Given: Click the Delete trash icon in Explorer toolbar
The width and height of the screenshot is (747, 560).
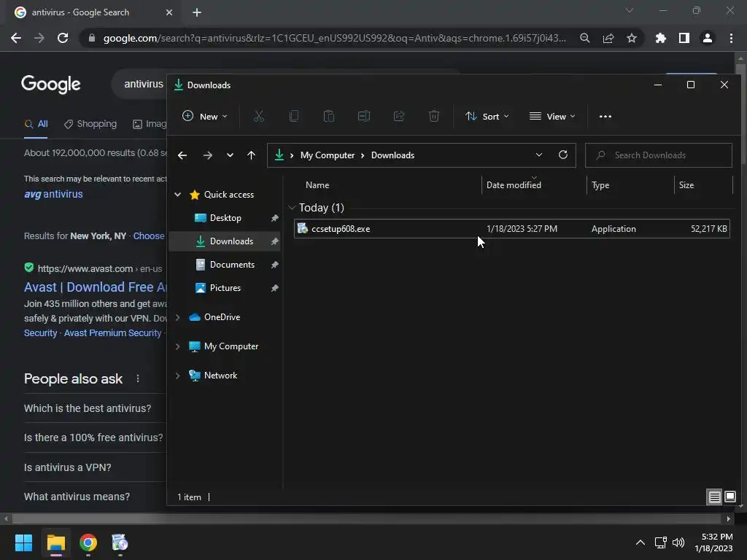Looking at the screenshot, I should coord(433,116).
